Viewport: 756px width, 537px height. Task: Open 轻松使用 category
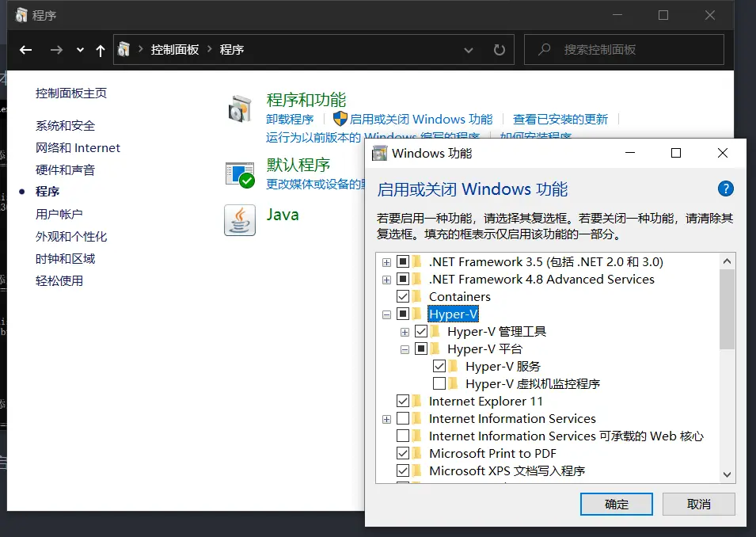59,281
